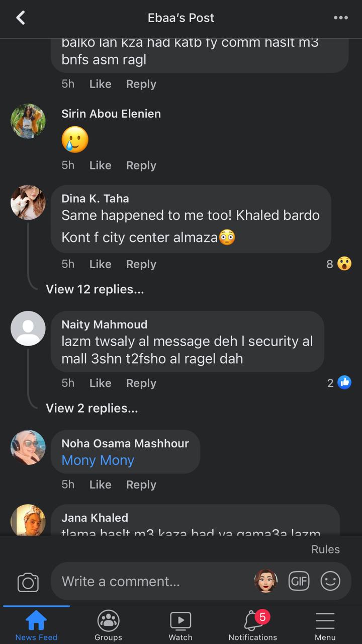Open Sirin Abou Elenien's profile picture

click(28, 121)
